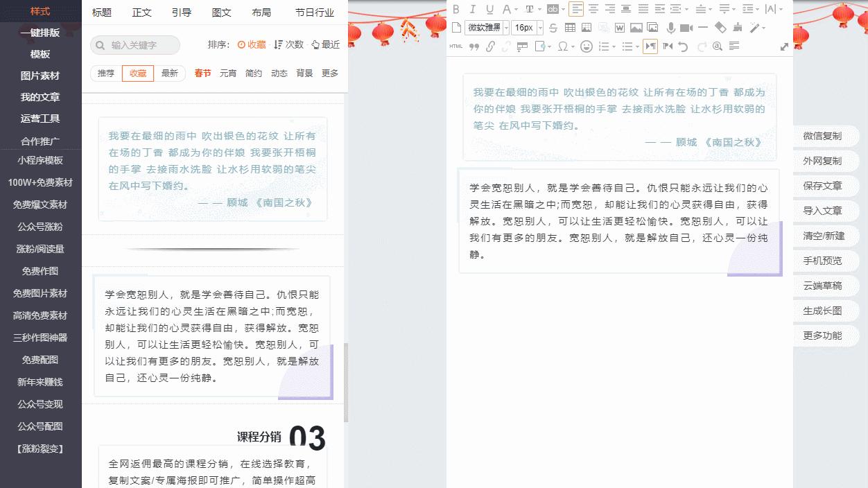Switch to the 布局 tab
This screenshot has height=488, width=868.
click(x=261, y=12)
